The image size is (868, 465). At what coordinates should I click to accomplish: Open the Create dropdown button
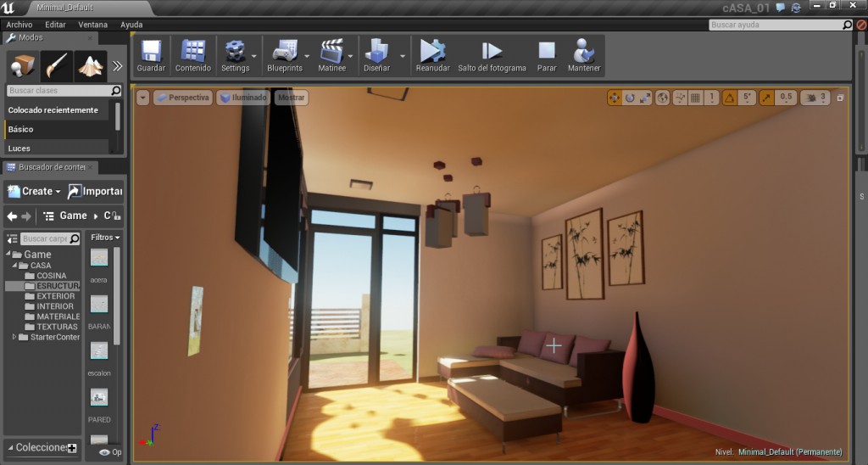pos(34,191)
